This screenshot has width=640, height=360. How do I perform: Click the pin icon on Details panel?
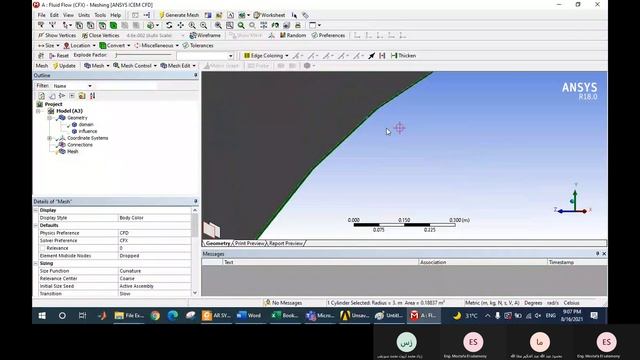click(196, 202)
